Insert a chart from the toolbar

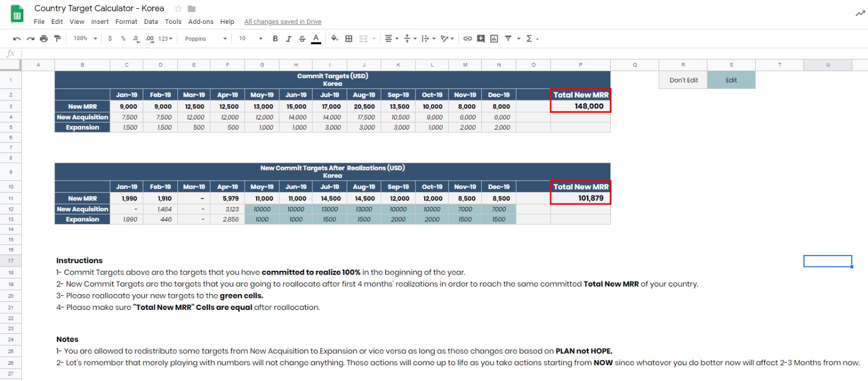pyautogui.click(x=494, y=39)
